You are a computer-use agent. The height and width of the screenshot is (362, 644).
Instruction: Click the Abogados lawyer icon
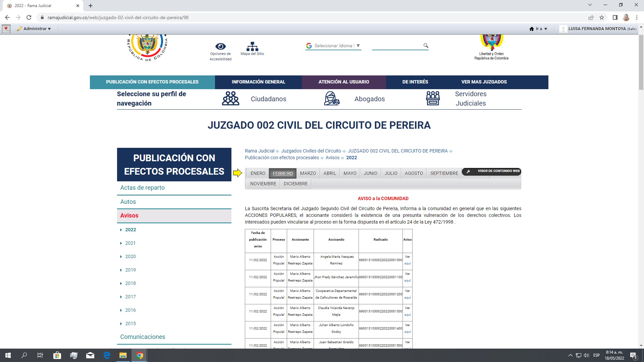332,99
